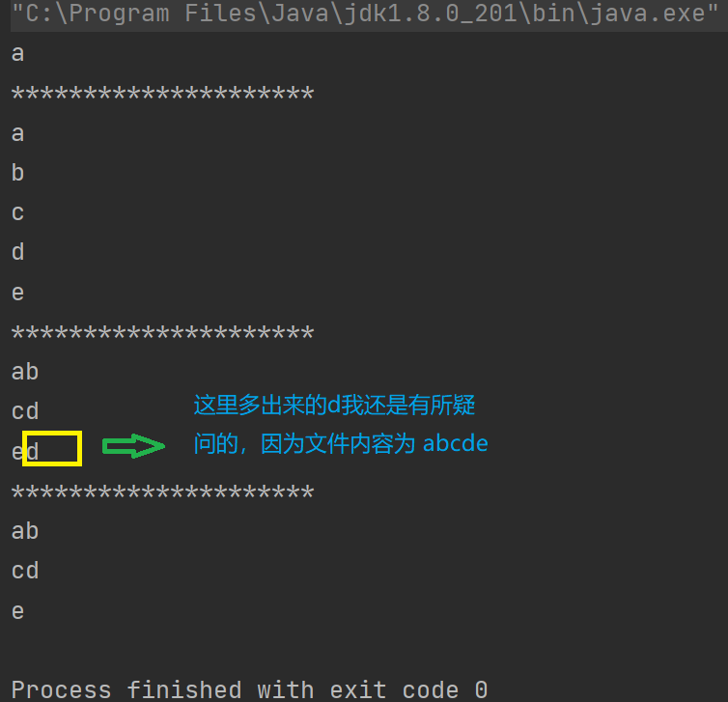Viewport: 728px width, 702px height.
Task: Select the java.exe command path line
Action: point(364,14)
